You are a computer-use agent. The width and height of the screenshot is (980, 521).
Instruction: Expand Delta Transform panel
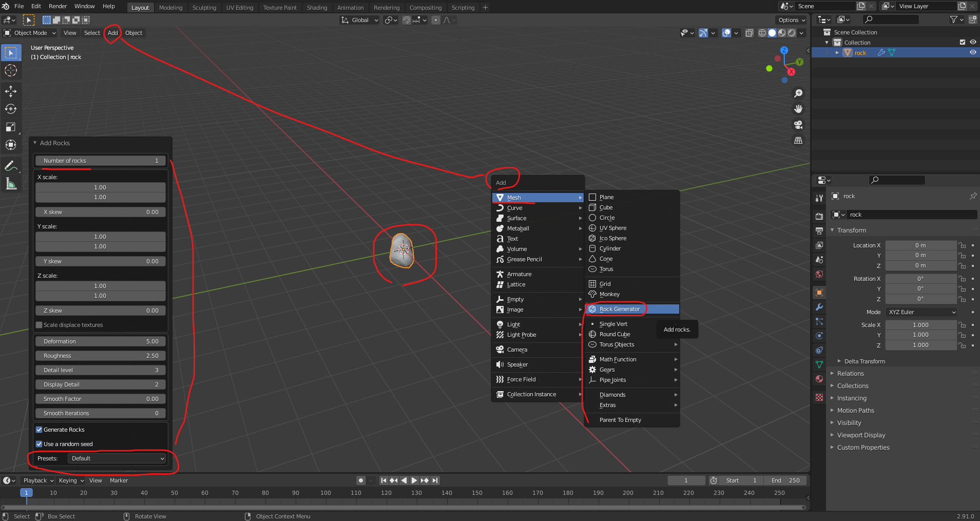click(864, 361)
